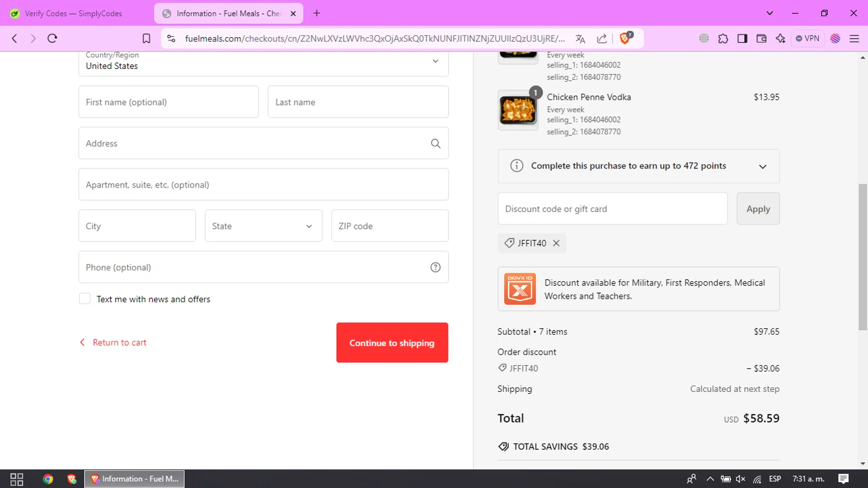Click the First name field
The width and height of the screenshot is (868, 488).
168,102
